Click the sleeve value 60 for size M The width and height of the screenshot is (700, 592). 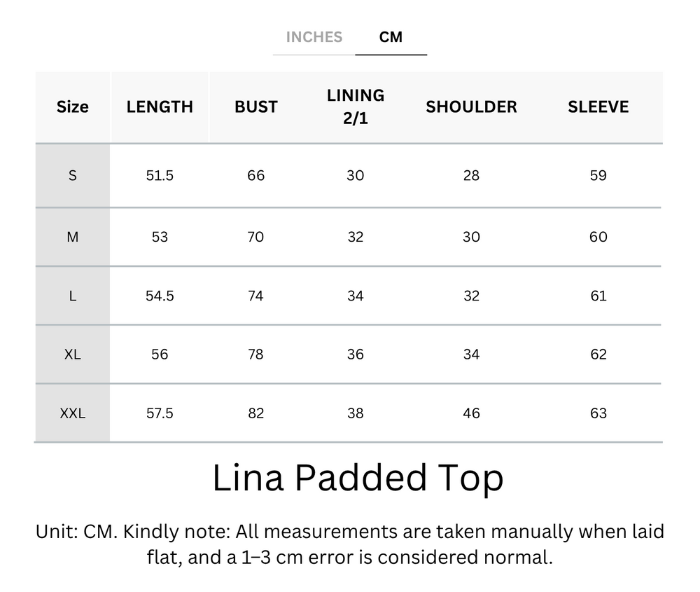click(598, 236)
